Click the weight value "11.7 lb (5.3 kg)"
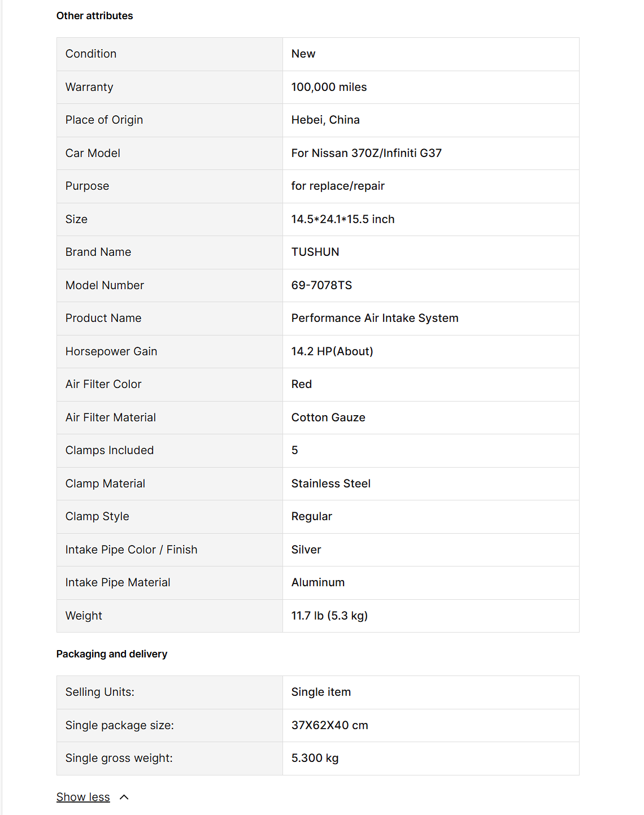The height and width of the screenshot is (815, 644). coord(329,616)
